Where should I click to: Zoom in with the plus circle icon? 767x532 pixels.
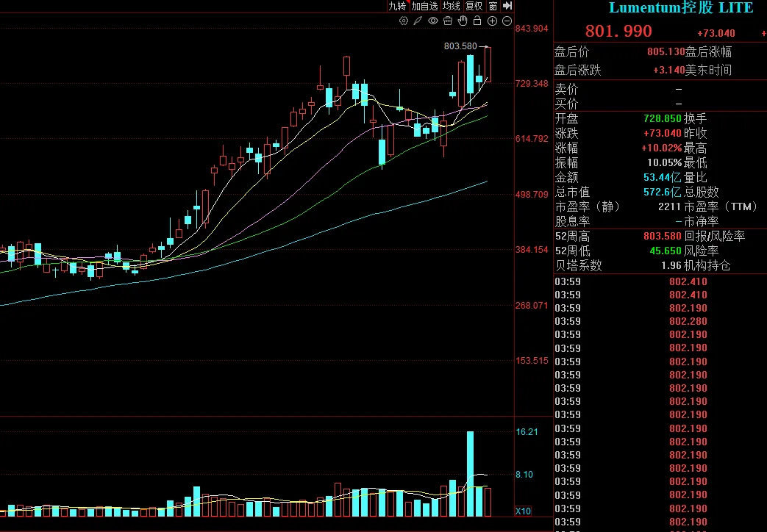click(x=492, y=21)
